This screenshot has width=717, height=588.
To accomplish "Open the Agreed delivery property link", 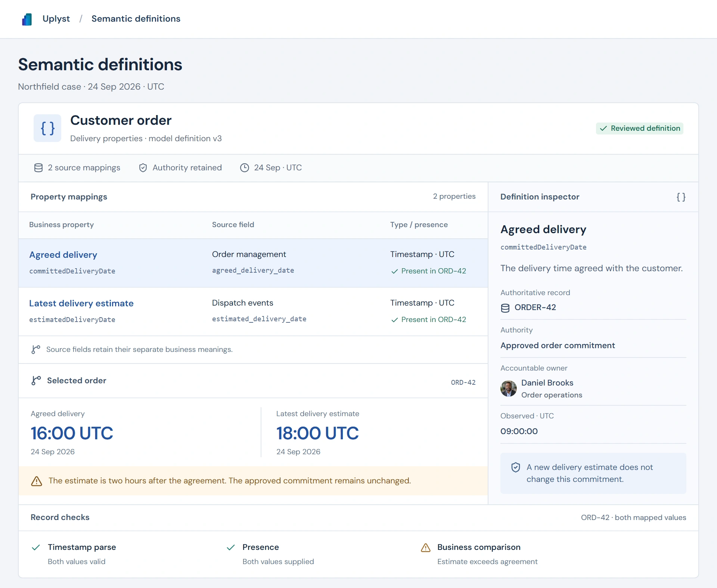I will point(63,255).
